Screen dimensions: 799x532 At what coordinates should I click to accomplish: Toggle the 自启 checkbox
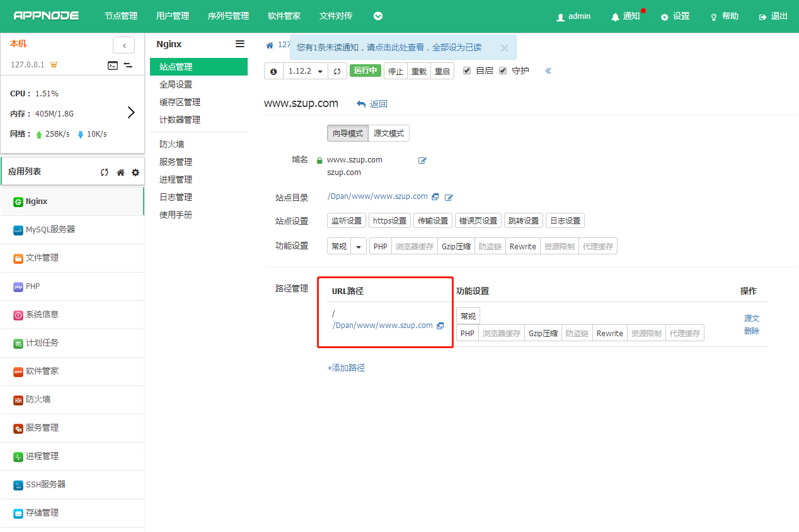467,71
